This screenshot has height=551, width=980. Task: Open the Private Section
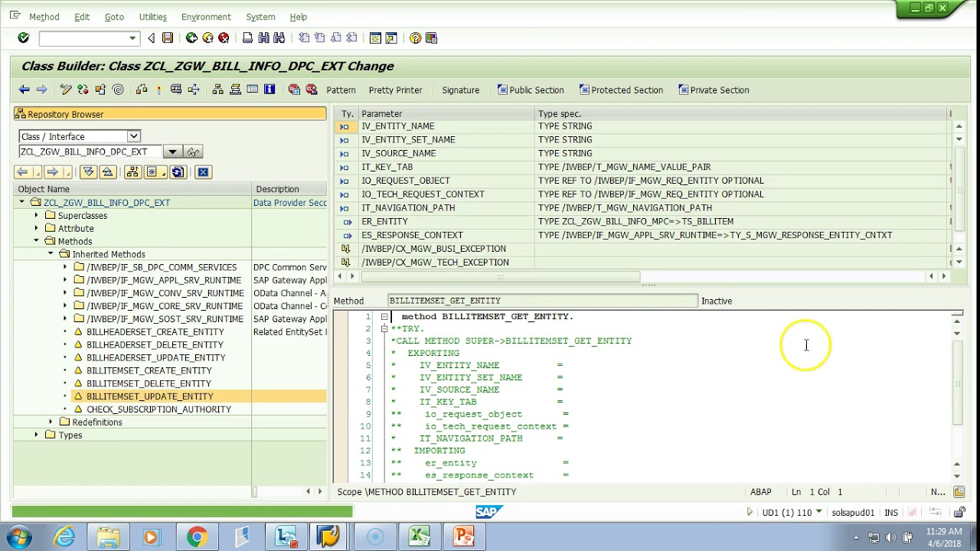(x=714, y=90)
